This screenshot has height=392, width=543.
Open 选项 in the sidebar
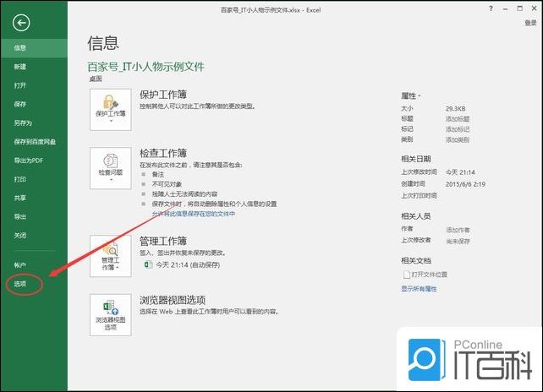[20, 284]
